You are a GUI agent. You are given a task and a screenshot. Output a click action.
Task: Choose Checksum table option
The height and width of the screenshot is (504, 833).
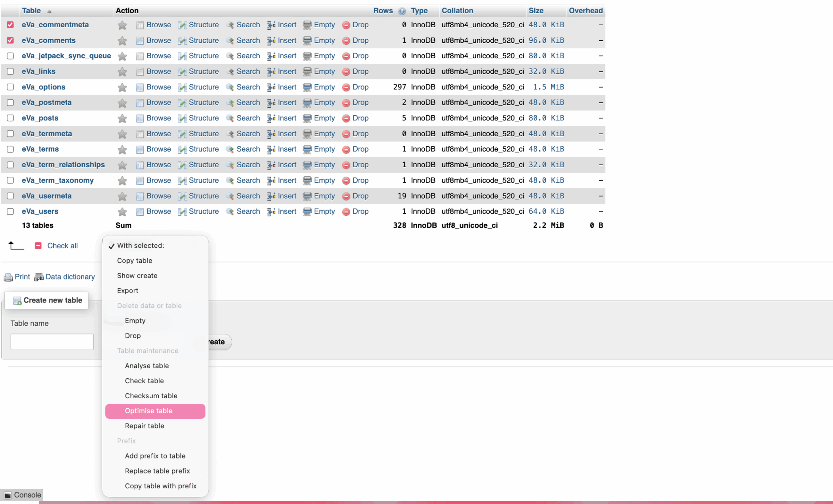coord(155,396)
